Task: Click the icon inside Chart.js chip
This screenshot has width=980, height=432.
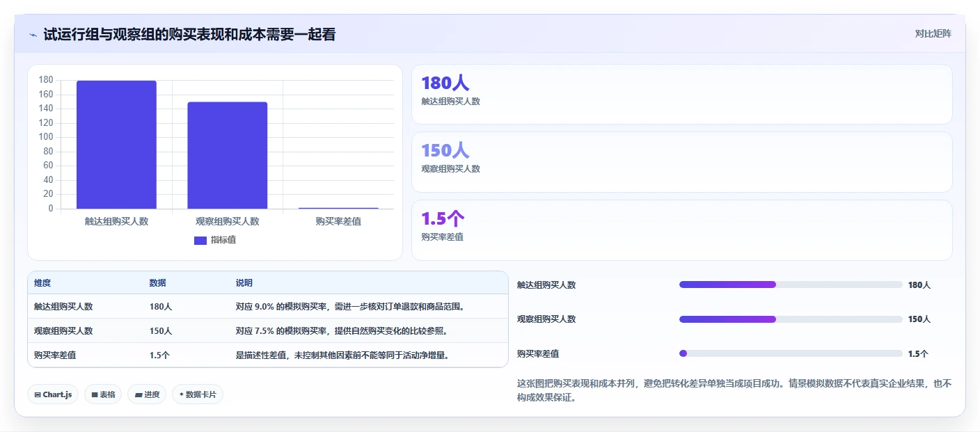Action: (38, 395)
